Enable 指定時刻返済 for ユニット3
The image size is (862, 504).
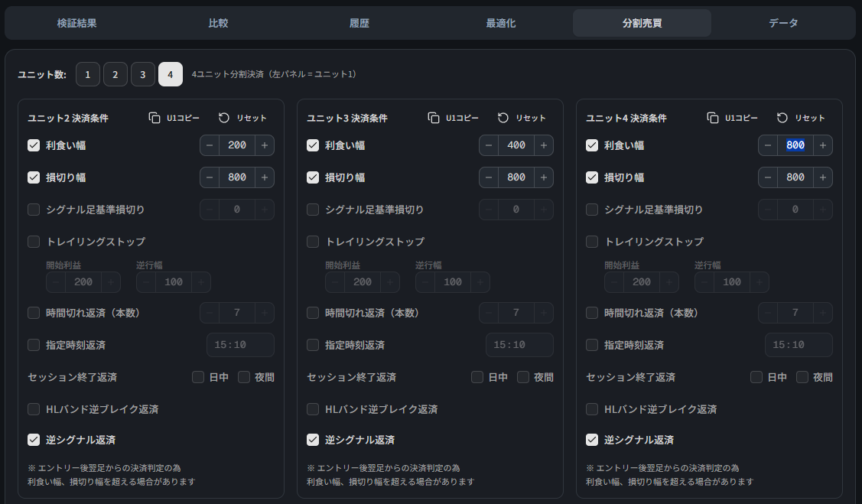(x=313, y=345)
